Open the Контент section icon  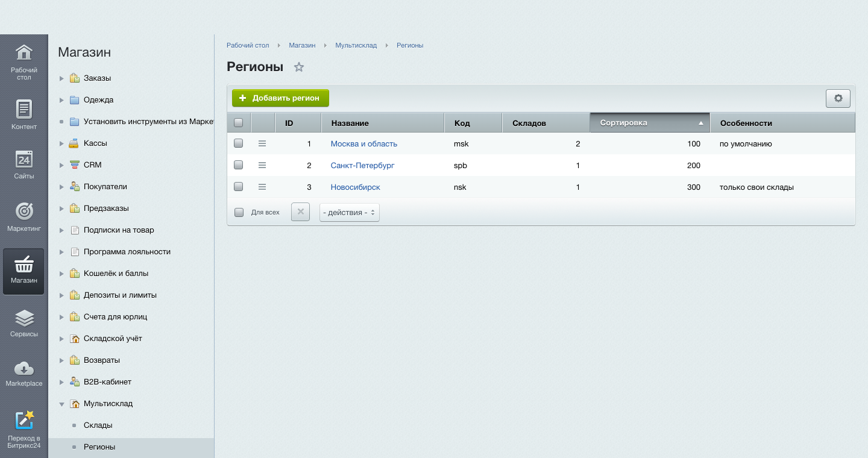tap(24, 109)
